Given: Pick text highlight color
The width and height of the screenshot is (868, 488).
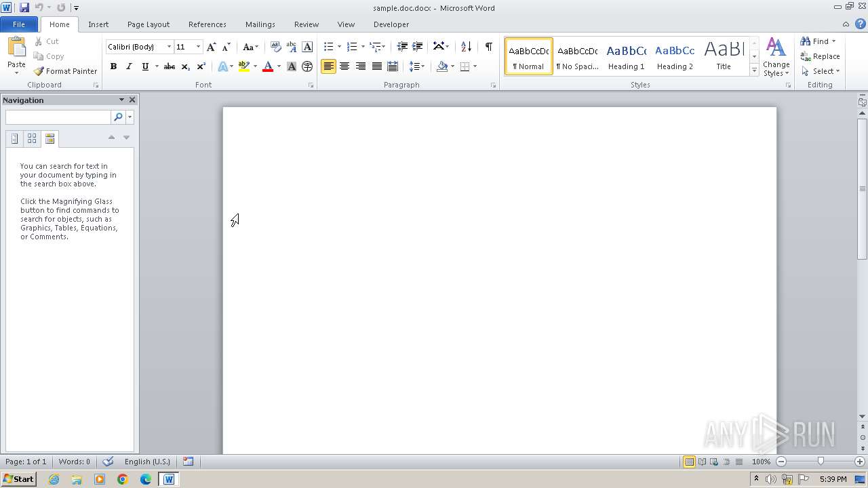Looking at the screenshot, I should (244, 66).
